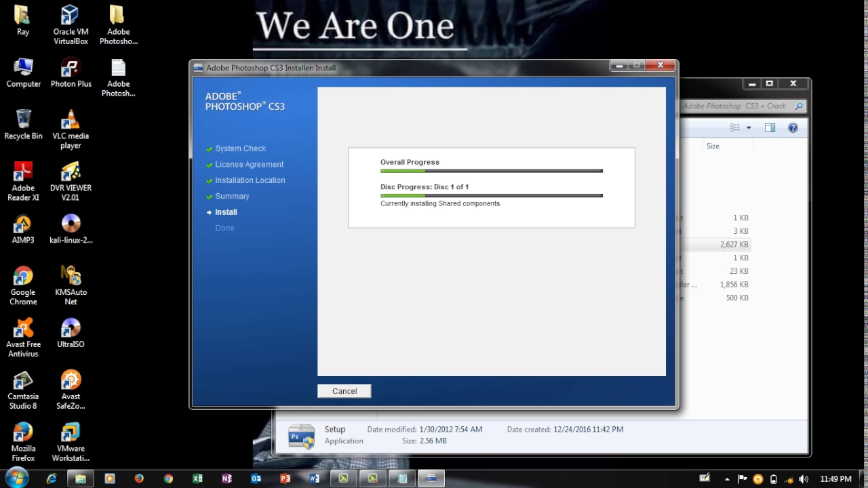Select the Installation Location step label

click(x=250, y=180)
